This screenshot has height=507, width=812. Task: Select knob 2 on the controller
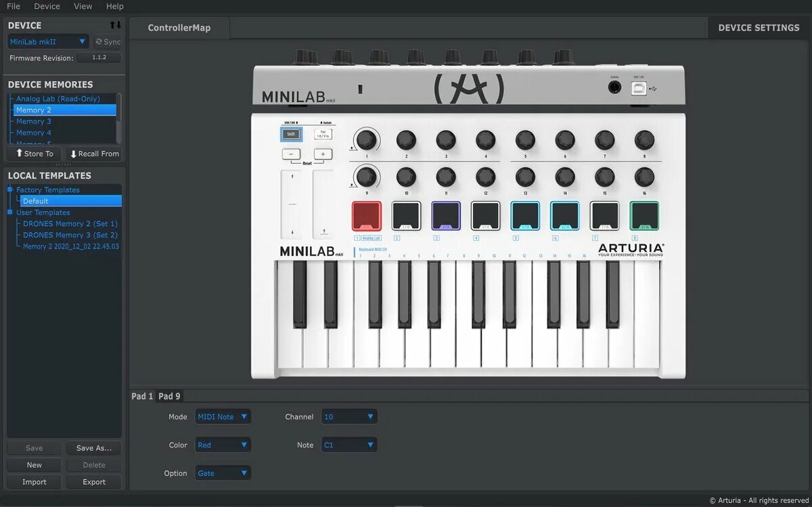406,140
